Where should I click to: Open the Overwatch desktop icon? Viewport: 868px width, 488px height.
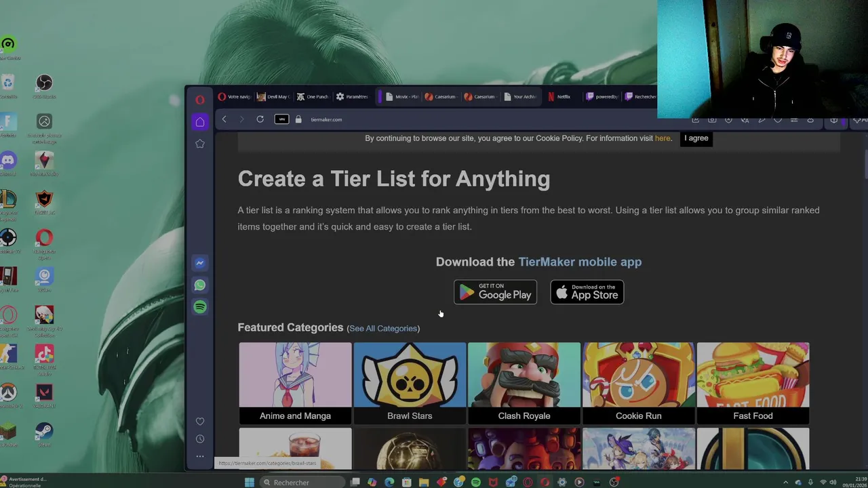8,395
